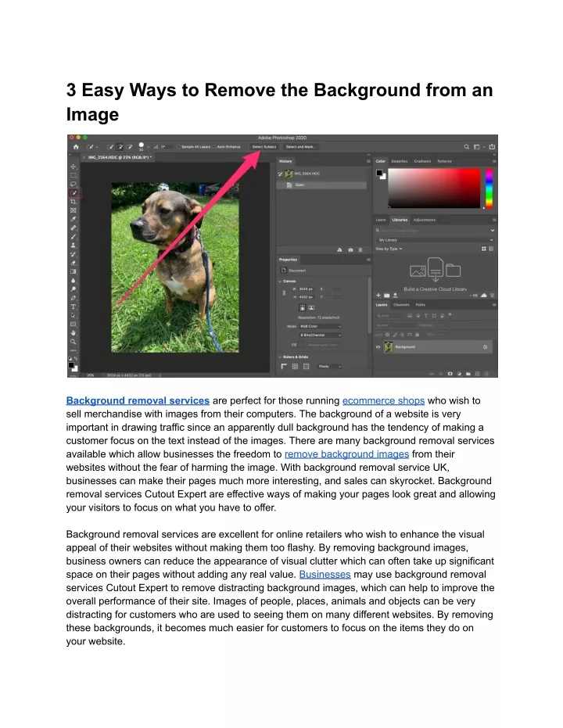Switch to the Patterns tab
The width and height of the screenshot is (563, 728).
pos(445,161)
